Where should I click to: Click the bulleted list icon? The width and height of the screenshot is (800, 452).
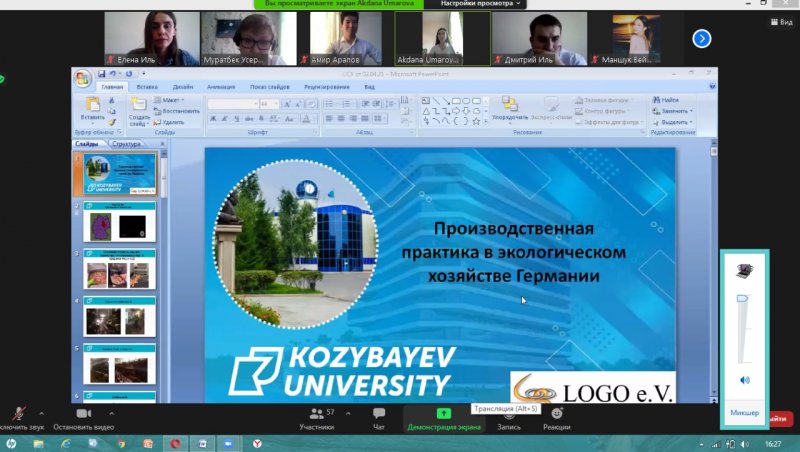point(329,104)
